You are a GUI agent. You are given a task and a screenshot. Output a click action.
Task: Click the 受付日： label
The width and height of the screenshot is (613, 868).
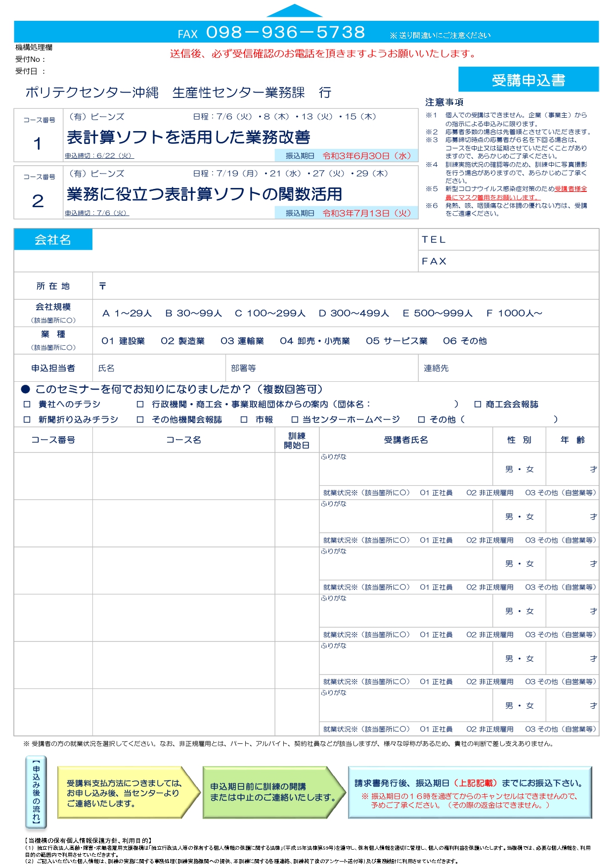(x=30, y=71)
